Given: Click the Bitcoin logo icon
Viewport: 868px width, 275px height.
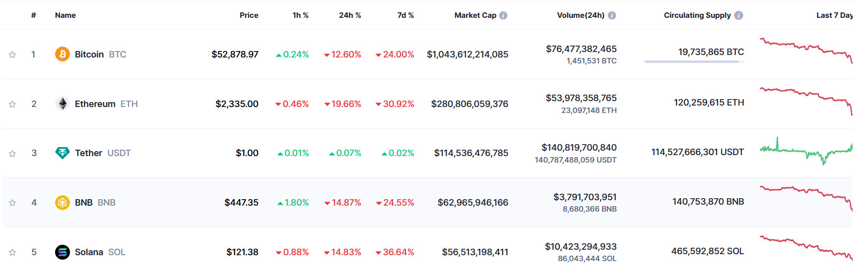Looking at the screenshot, I should point(62,54).
